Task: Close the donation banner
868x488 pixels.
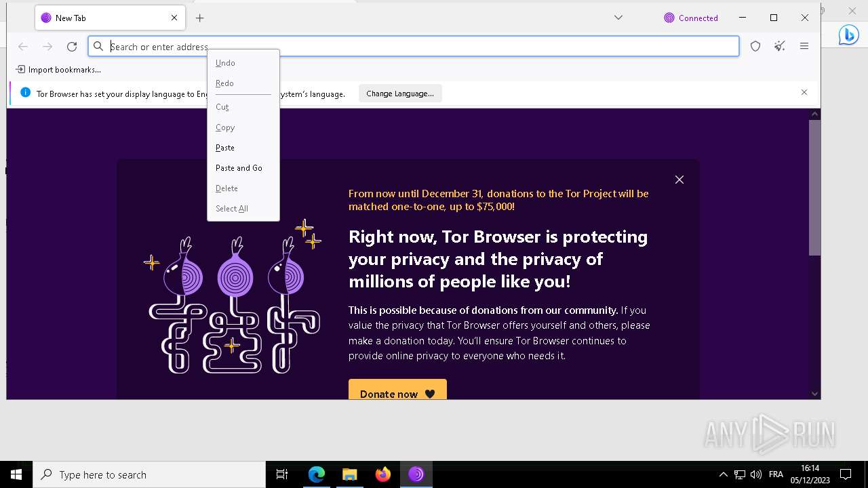Action: [x=679, y=180]
